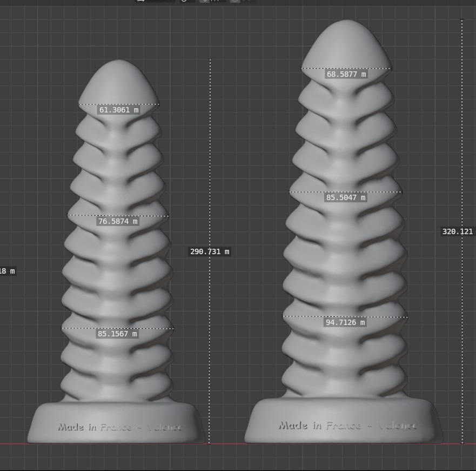The height and width of the screenshot is (471, 476).
Task: Click the embossed text on right base
Action: (x=347, y=425)
